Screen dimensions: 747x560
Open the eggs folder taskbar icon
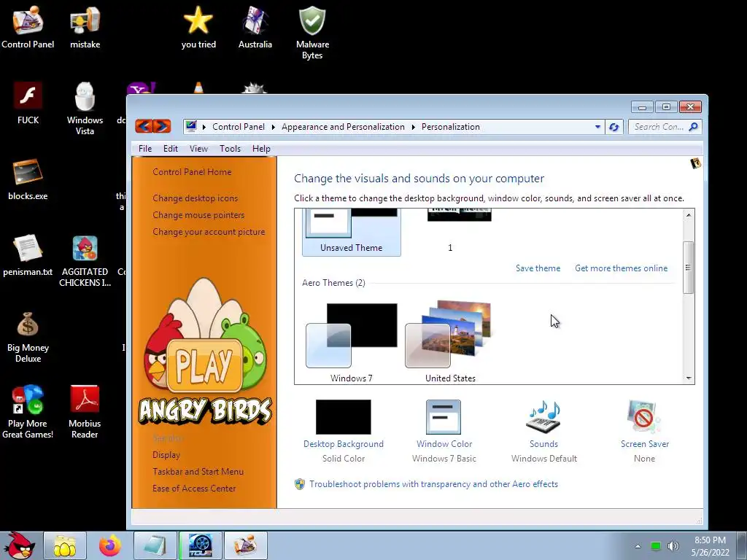65,545
